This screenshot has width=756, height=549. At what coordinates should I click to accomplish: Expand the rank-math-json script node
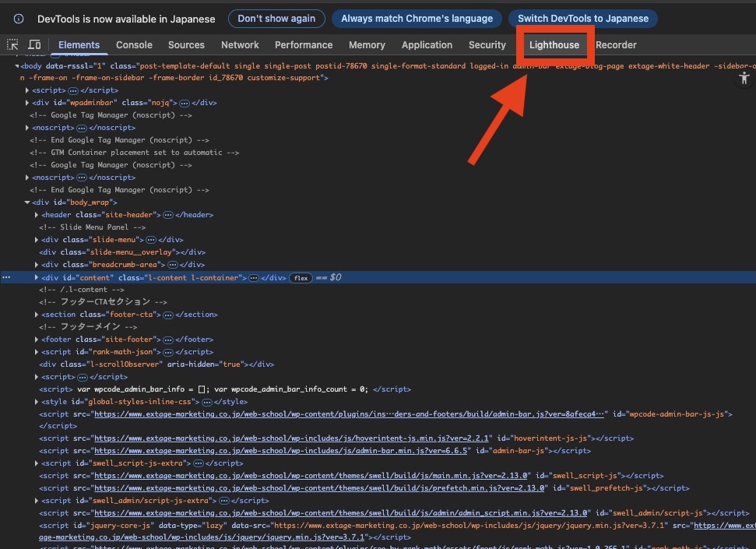(37, 352)
